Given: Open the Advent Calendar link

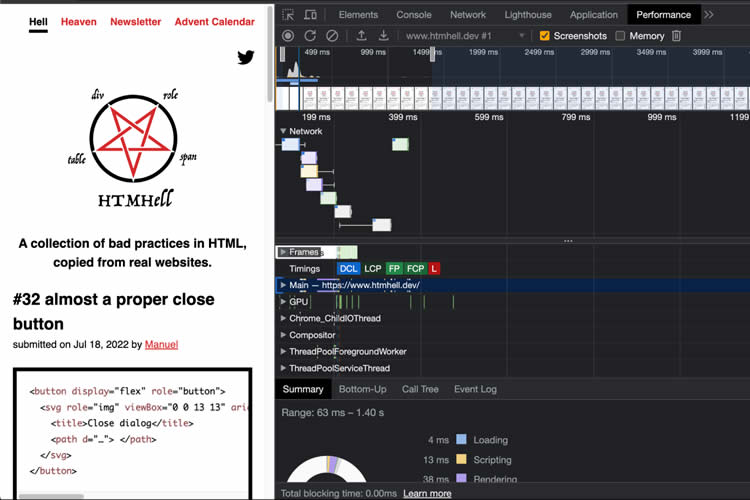Looking at the screenshot, I should tap(215, 22).
